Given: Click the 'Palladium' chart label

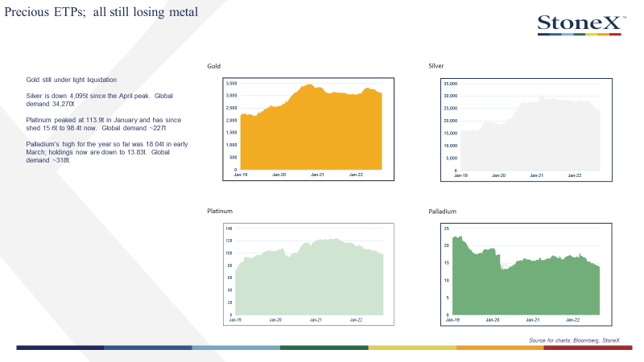Looking at the screenshot, I should (x=442, y=212).
